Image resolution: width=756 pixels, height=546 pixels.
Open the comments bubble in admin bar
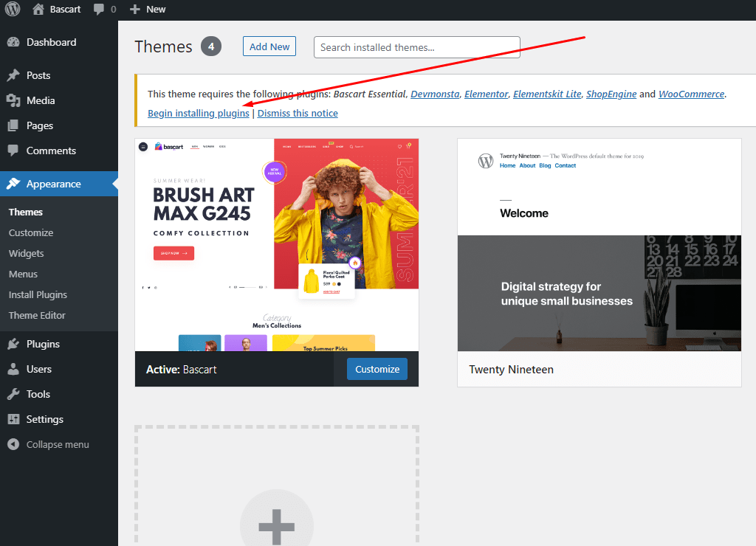(x=99, y=9)
